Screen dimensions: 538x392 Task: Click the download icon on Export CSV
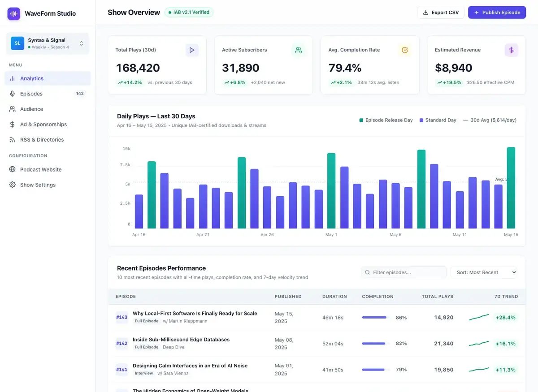click(426, 13)
